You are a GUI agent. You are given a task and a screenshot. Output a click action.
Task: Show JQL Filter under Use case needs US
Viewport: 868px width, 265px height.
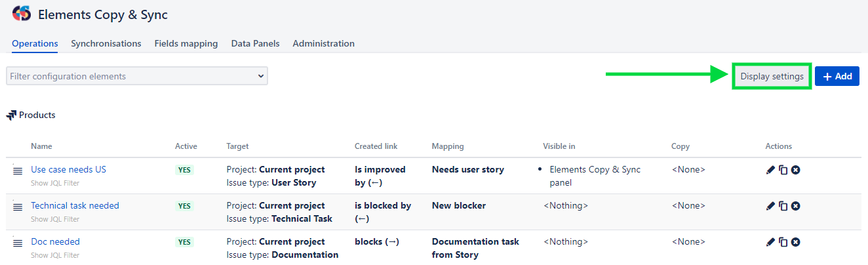click(x=55, y=183)
